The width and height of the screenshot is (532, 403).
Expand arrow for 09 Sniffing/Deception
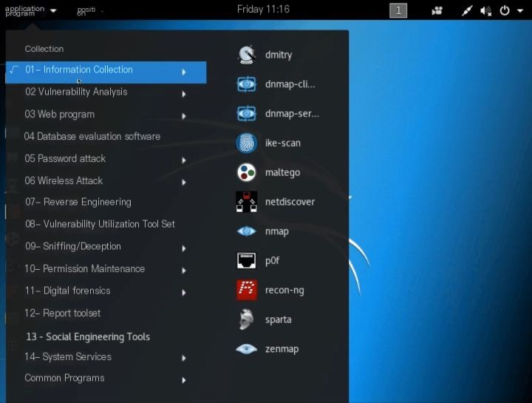click(183, 248)
